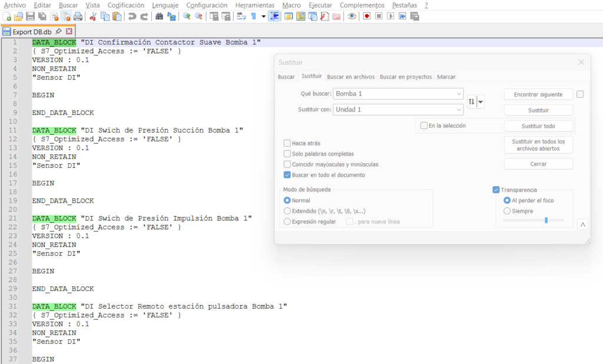The image size is (603, 364).
Task: Start macro recording with the red record icon
Action: 366,16
